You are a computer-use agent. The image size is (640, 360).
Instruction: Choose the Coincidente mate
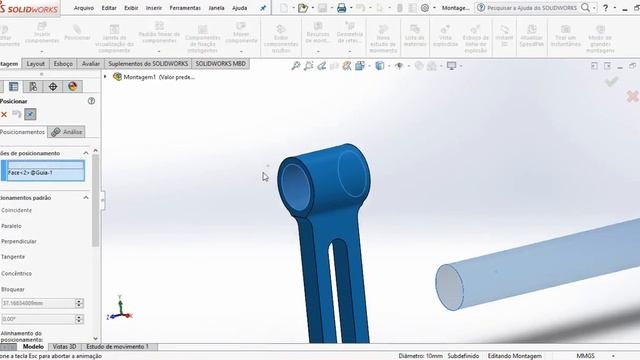pos(16,210)
